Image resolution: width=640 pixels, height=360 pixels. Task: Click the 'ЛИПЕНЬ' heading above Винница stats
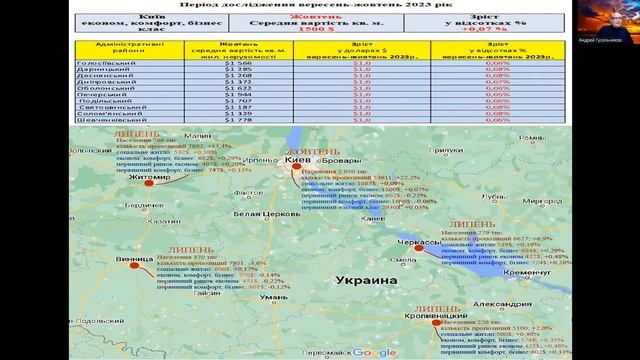(x=191, y=250)
